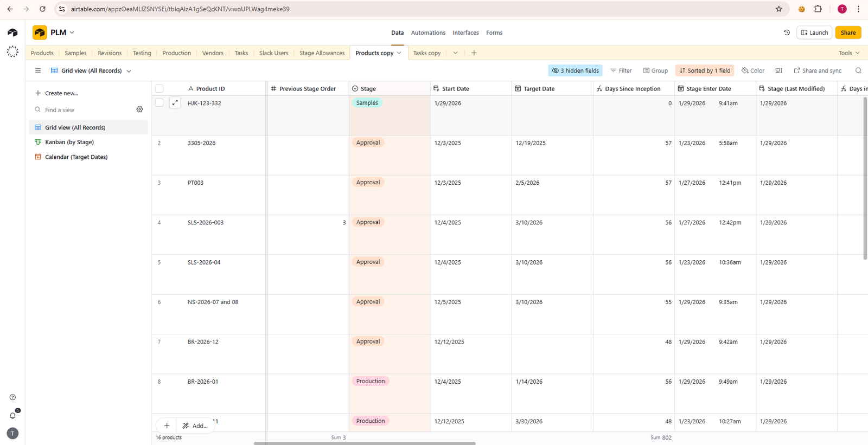This screenshot has height=445, width=868.
Task: Expand the hidden tables list chevron
Action: (x=455, y=53)
